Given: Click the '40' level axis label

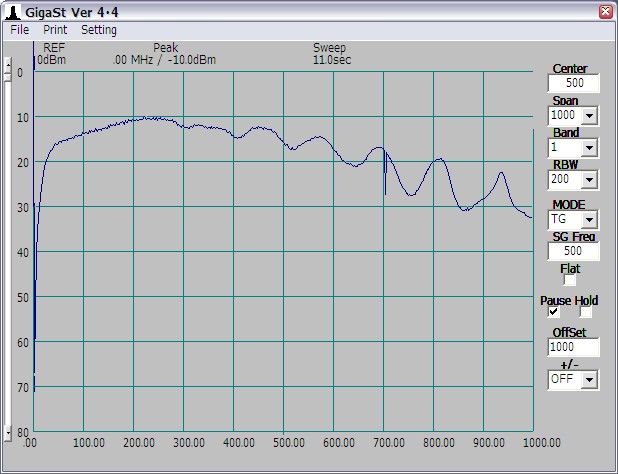Looking at the screenshot, I should click(23, 253).
